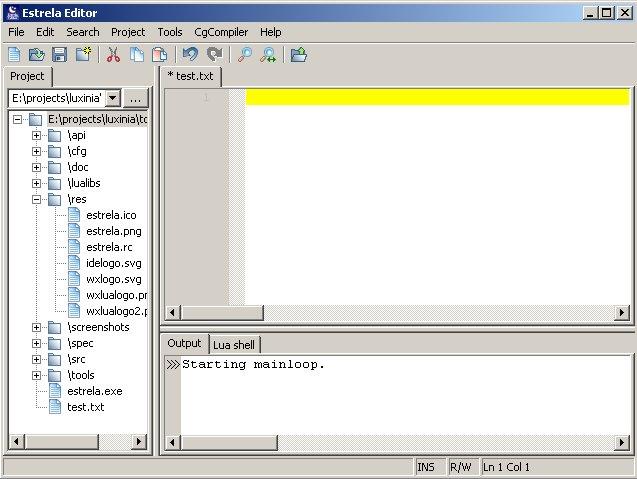Click the Cut scissors icon
Image resolution: width=637 pixels, height=479 pixels.
tap(113, 54)
